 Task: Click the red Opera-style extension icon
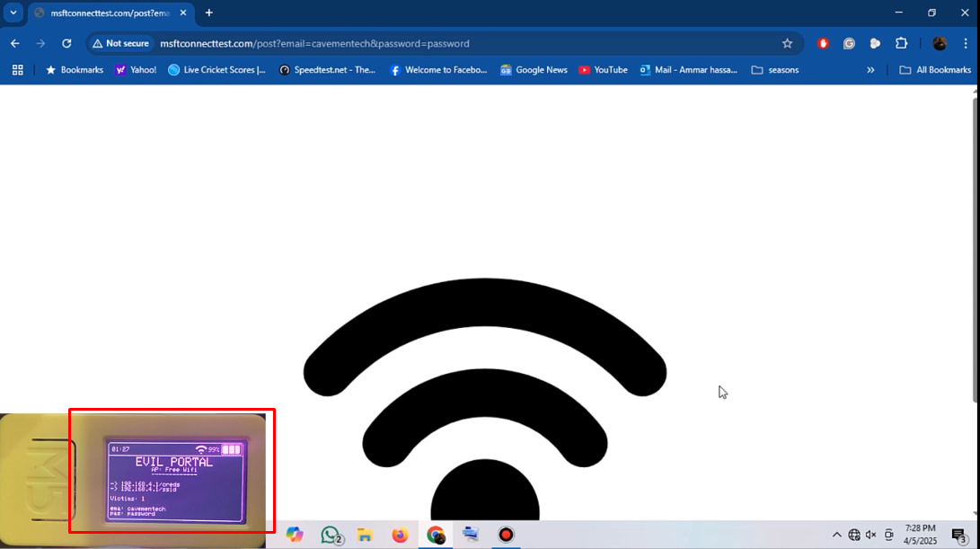click(823, 43)
